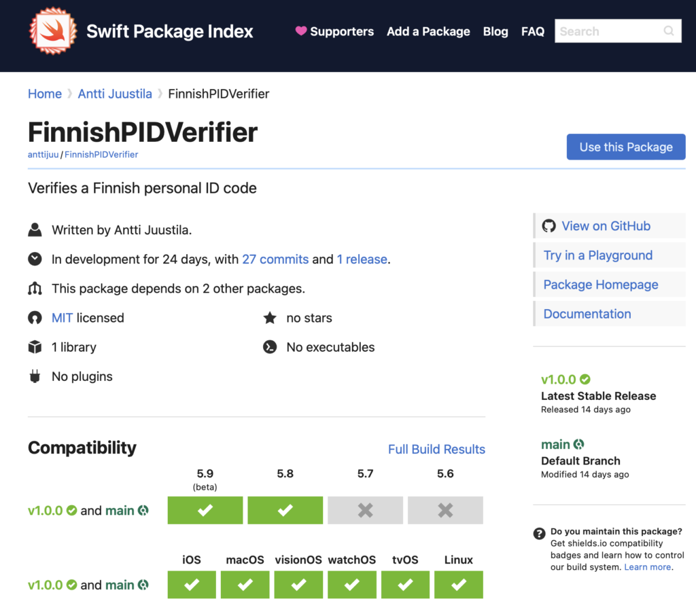Click the pink heart Supporters icon
696x616 pixels.
tap(300, 31)
